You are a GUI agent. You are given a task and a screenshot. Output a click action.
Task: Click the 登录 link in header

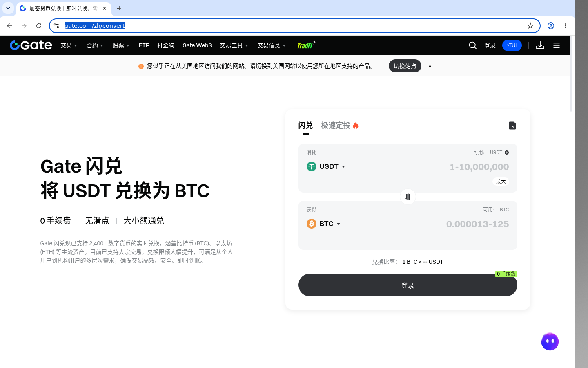pos(490,45)
